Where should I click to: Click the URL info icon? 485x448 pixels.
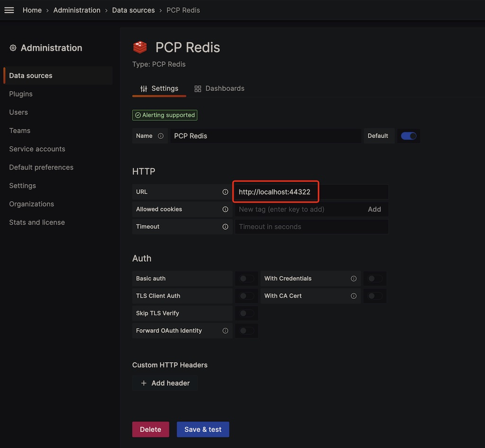(x=225, y=192)
